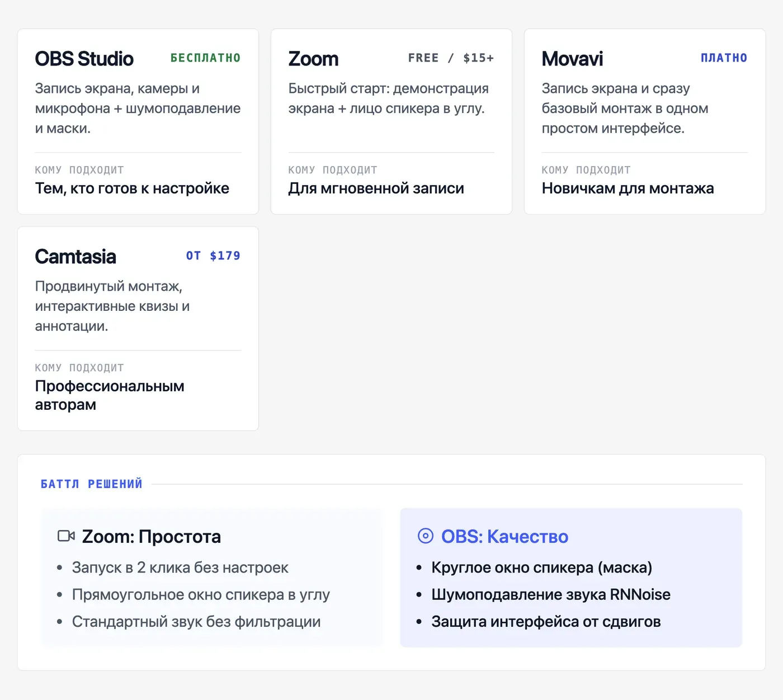Viewport: 783px width, 700px height.
Task: Click bullet Стандартный звук без фильтрации
Action: [x=196, y=622]
